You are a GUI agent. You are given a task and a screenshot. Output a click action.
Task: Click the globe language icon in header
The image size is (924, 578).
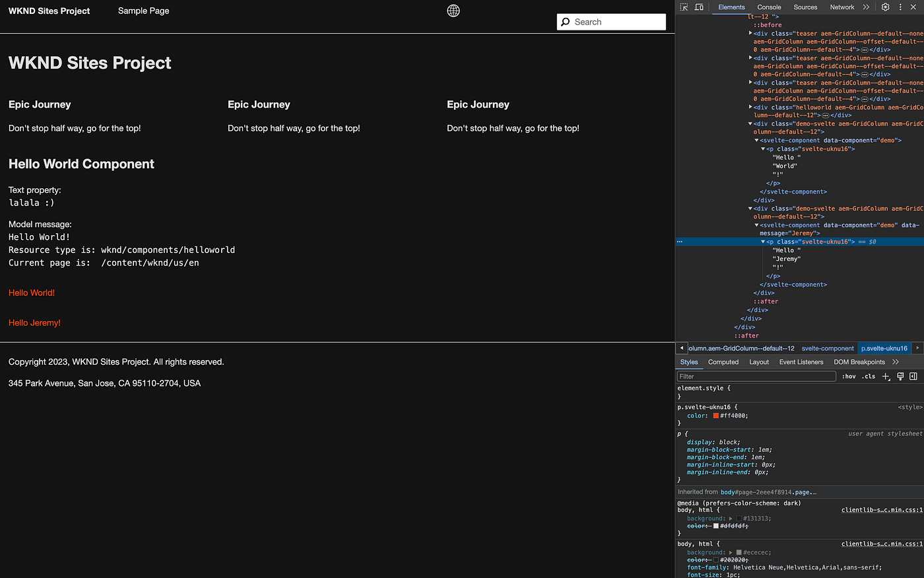click(453, 11)
